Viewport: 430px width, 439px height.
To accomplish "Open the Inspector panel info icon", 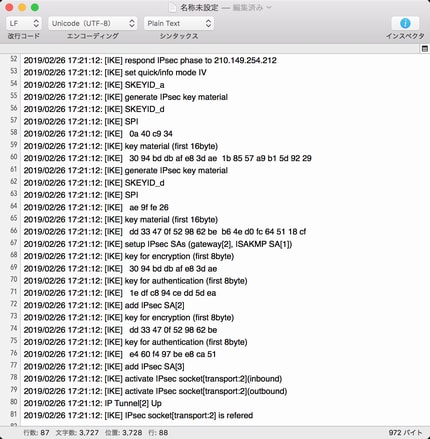I will pyautogui.click(x=405, y=23).
